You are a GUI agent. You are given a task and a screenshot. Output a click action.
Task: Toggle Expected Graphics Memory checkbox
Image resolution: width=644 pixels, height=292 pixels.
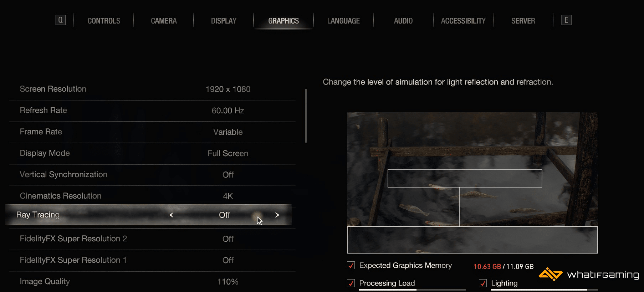351,265
